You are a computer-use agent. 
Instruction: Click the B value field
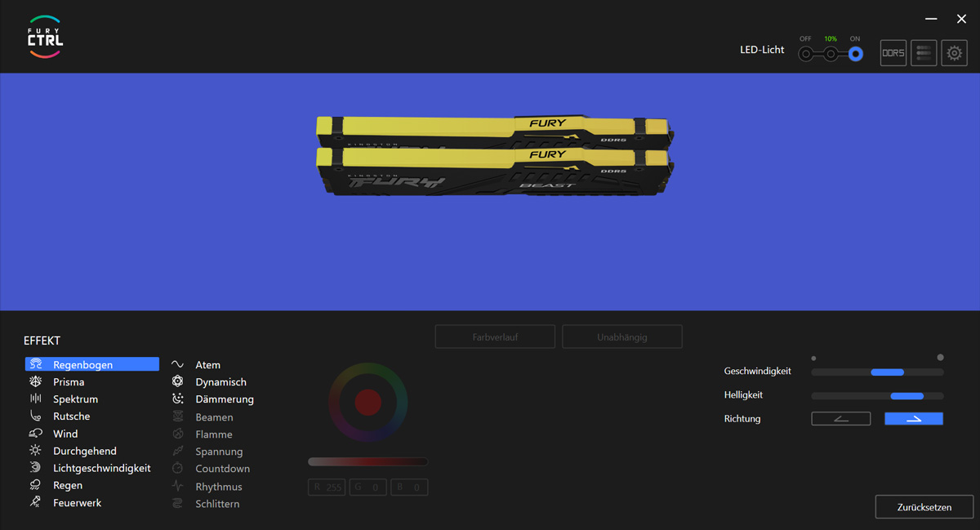click(x=409, y=488)
